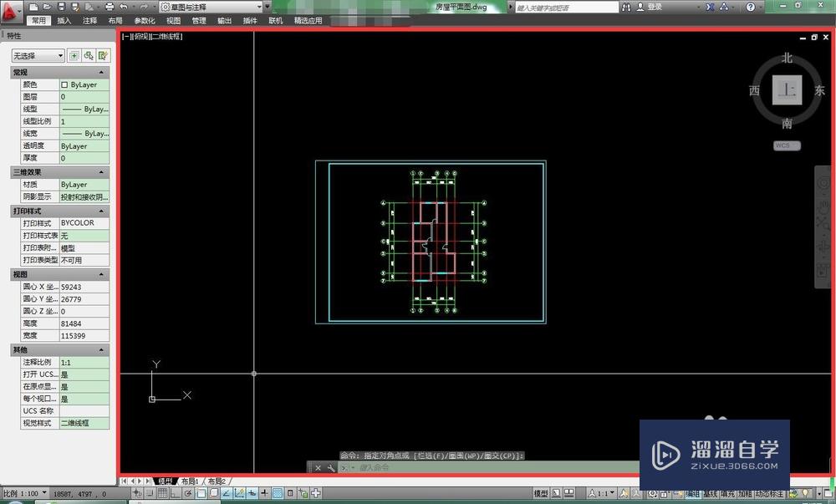Open a drawing with the Open file icon
The image size is (836, 504).
[46, 7]
